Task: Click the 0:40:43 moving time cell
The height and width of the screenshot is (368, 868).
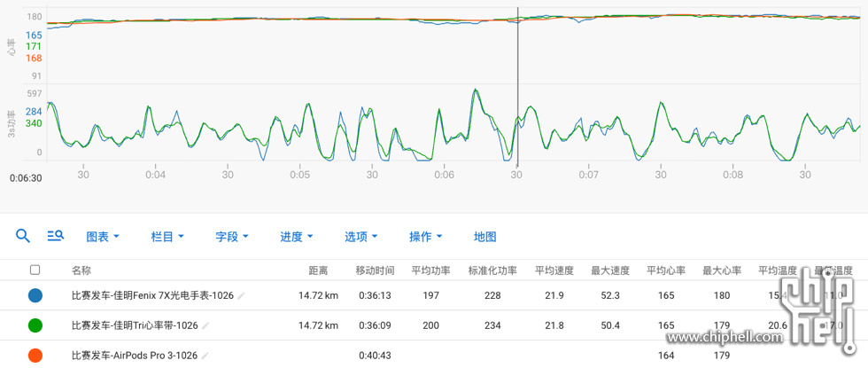Action: (376, 356)
